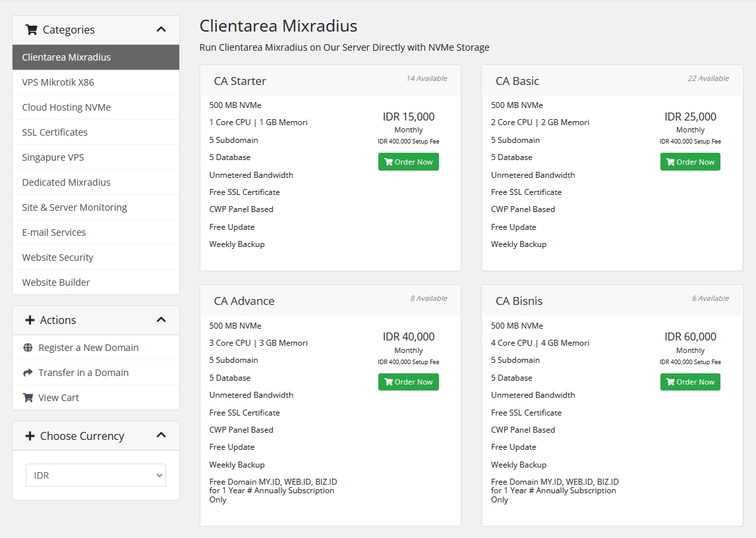This screenshot has width=756, height=538.
Task: Click the globe icon for Register a New Domain
Action: 28,347
